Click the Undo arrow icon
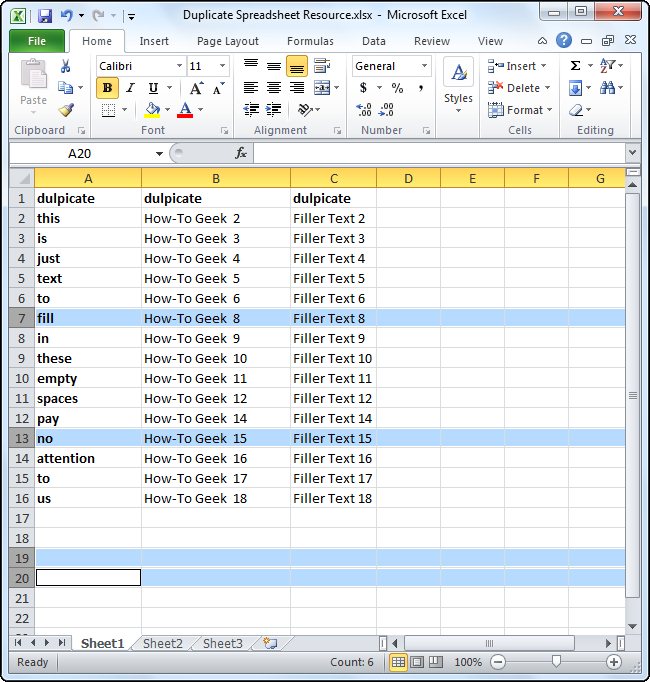Viewport: 650px width, 682px height. point(67,16)
